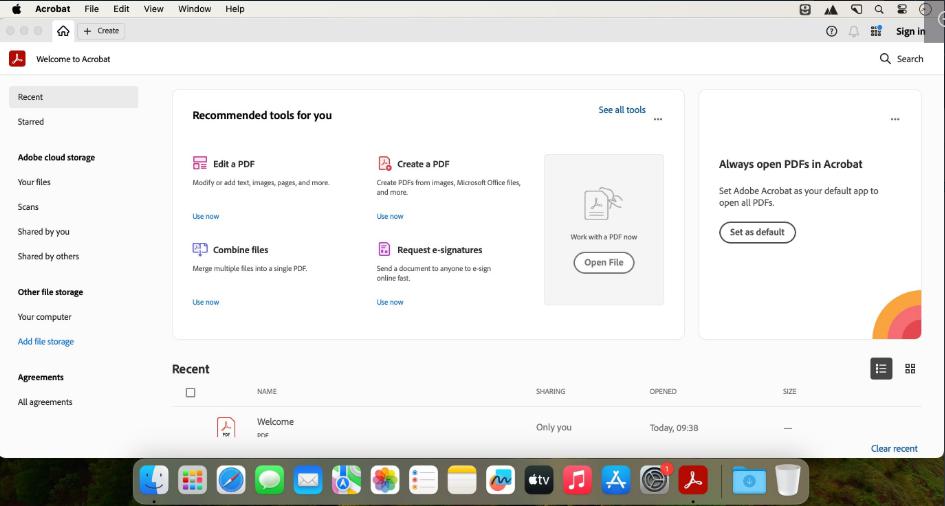Click the SIZE column header
945x506 pixels.
790,392
